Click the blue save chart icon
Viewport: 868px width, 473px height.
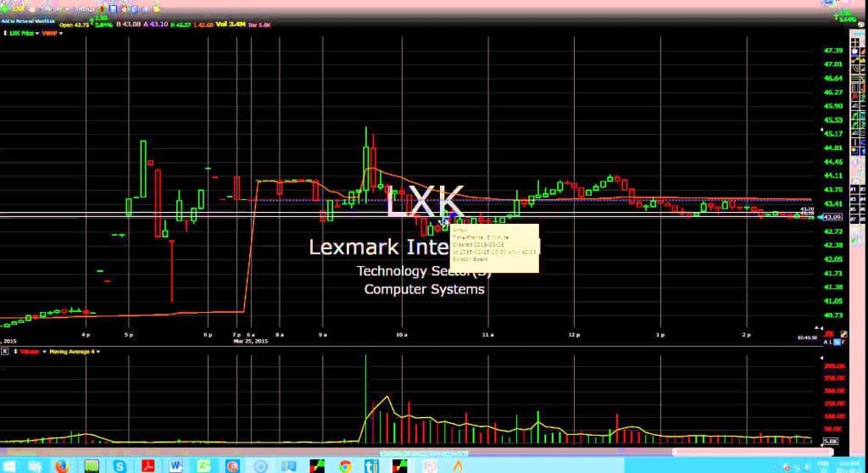coord(113,9)
